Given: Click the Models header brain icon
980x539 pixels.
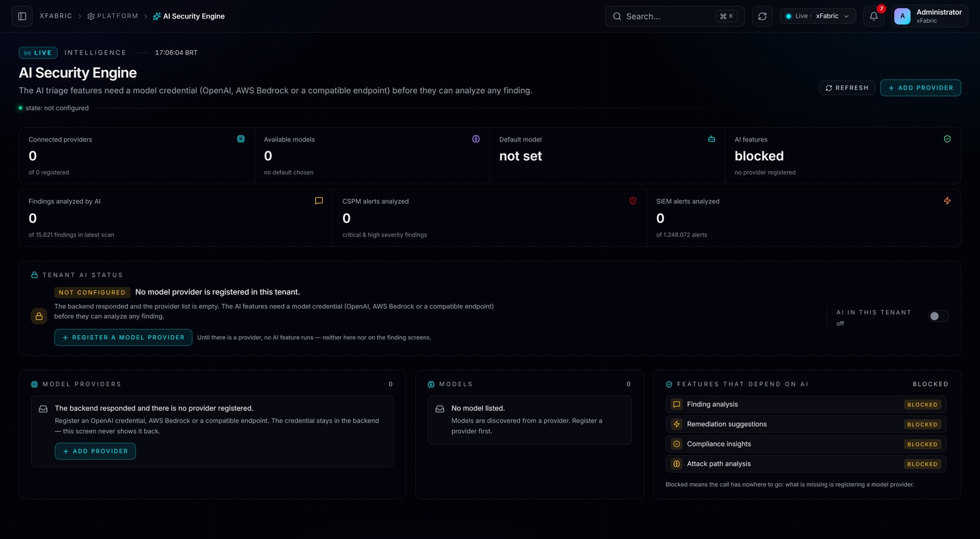Looking at the screenshot, I should point(431,384).
